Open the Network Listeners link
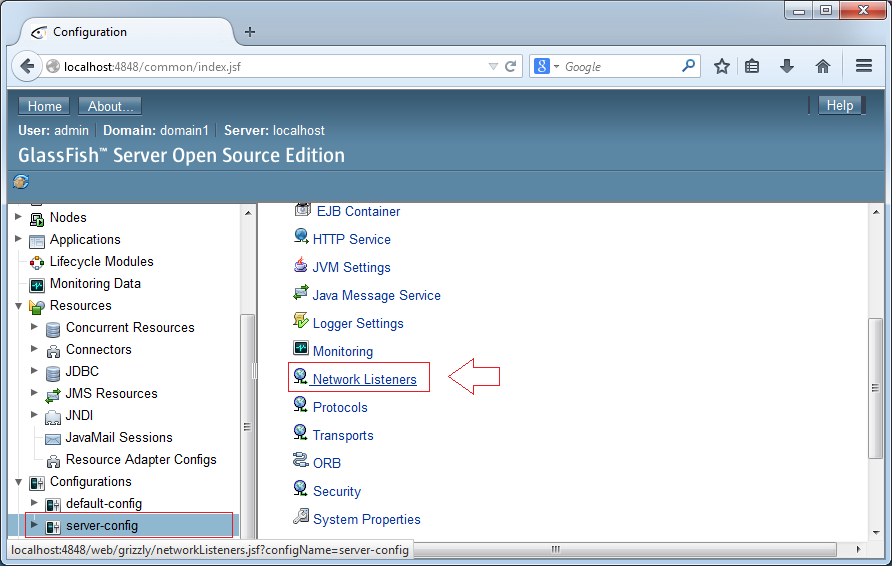 (365, 379)
